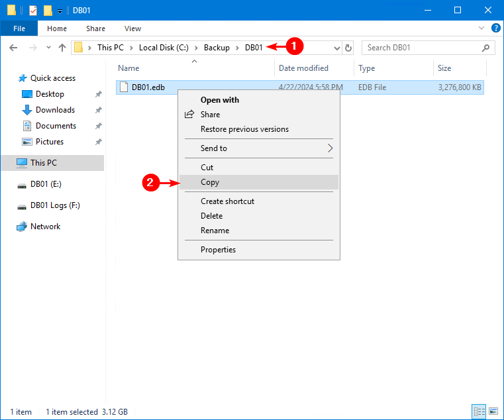Expand the ribbon with chevron arrow
This screenshot has height=420, width=504.
pos(482,28)
